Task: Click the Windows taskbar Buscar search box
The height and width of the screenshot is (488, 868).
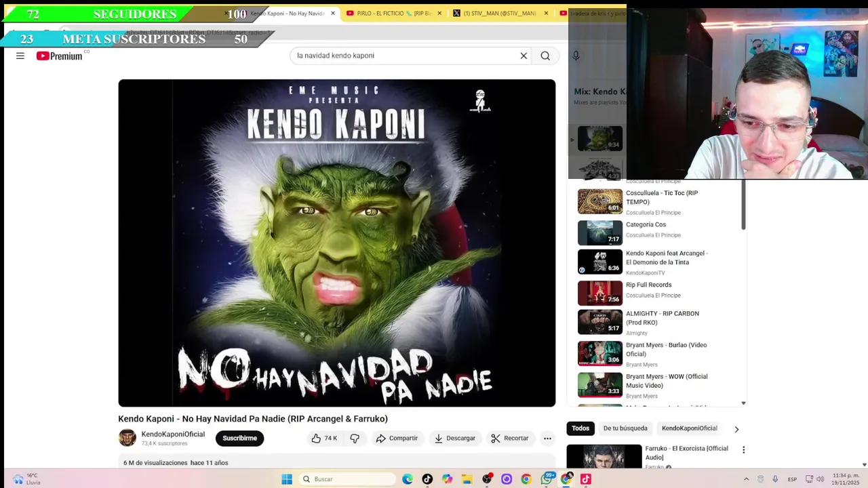Action: click(347, 479)
